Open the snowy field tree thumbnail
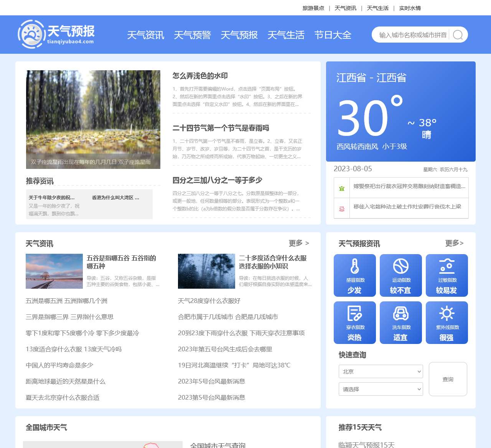The image size is (491, 448). pyautogui.click(x=54, y=271)
